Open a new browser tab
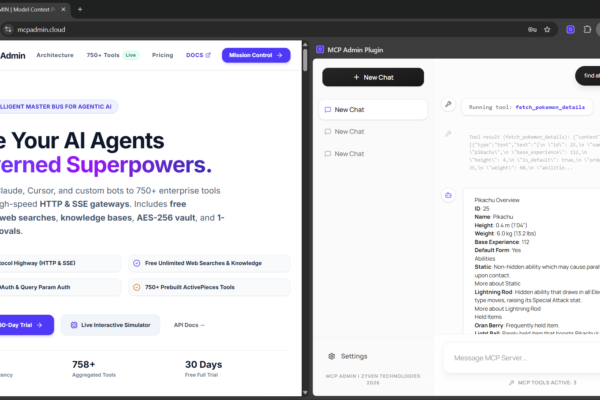Image resolution: width=600 pixels, height=400 pixels. (x=80, y=10)
